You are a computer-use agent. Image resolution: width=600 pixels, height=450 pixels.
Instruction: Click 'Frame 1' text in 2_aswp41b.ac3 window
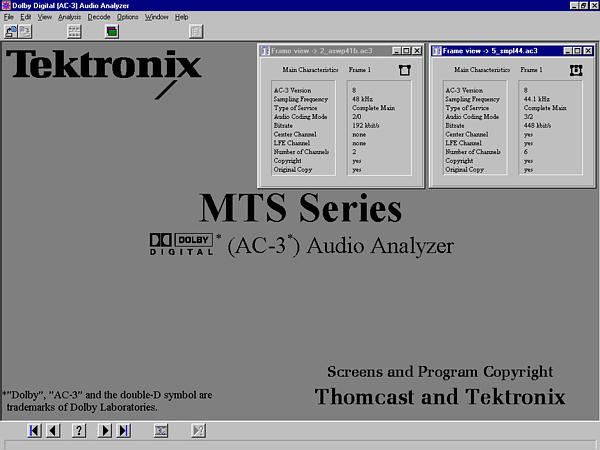(x=360, y=70)
